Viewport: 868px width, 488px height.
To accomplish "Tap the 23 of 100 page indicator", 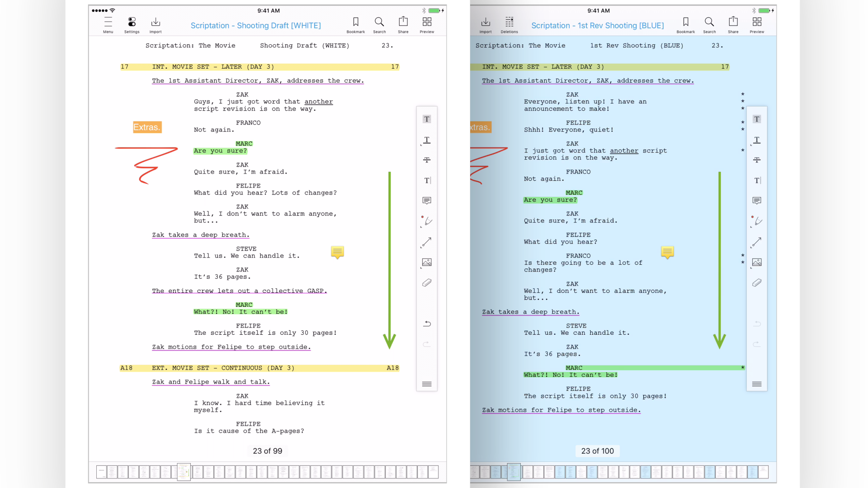I will point(597,451).
